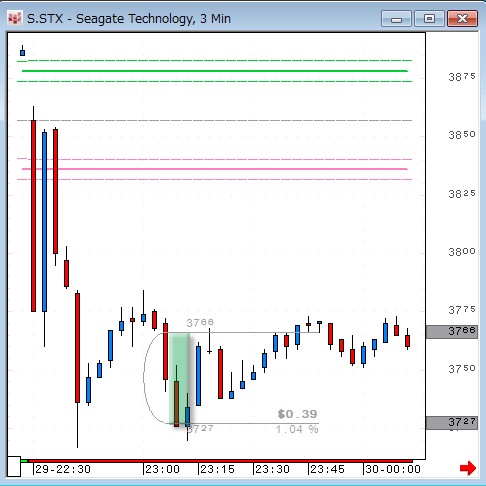486x486 pixels.
Task: Click the white square at chart bottom-left corner
Action: point(14,467)
